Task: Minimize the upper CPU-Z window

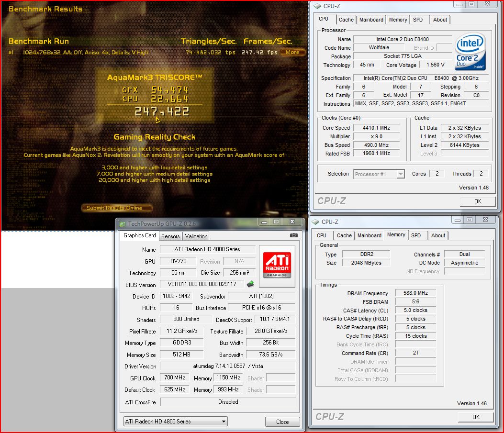Action: [x=459, y=4]
